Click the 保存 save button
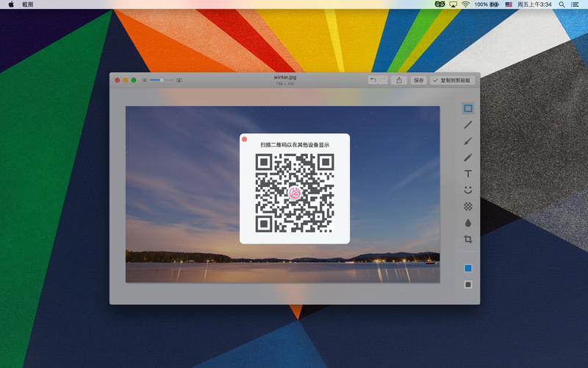This screenshot has height=368, width=588. pyautogui.click(x=418, y=80)
